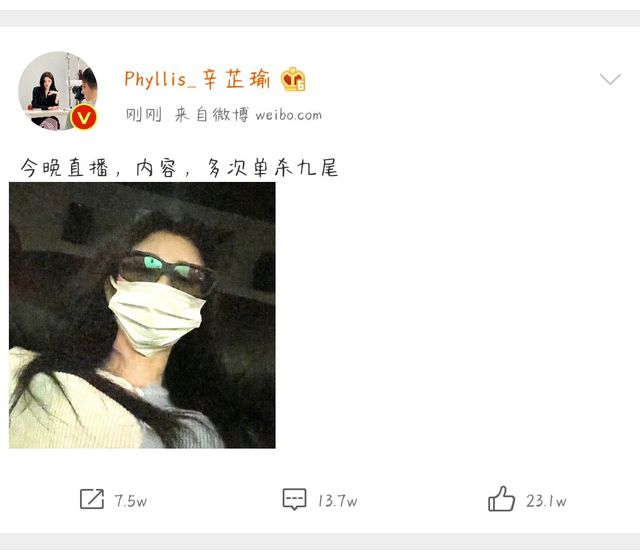The image size is (640, 560).
Task: Click the comment bubble icon
Action: tap(294, 499)
